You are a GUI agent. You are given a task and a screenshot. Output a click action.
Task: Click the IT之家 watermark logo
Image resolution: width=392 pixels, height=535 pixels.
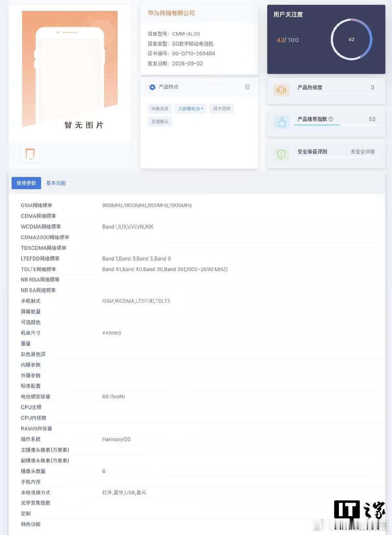click(x=360, y=509)
